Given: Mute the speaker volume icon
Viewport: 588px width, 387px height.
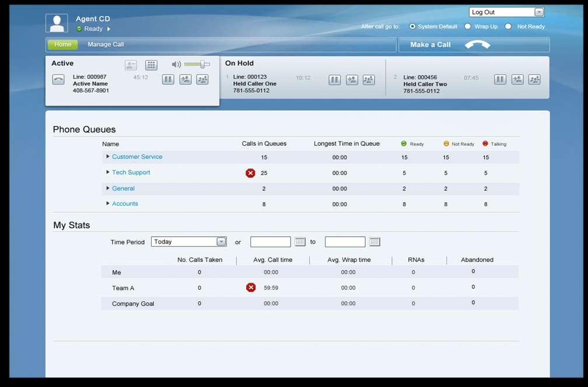Looking at the screenshot, I should click(x=176, y=65).
